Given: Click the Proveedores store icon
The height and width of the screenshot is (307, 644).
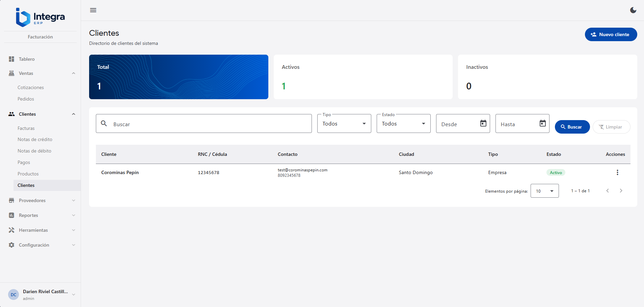Looking at the screenshot, I should (x=11, y=200).
